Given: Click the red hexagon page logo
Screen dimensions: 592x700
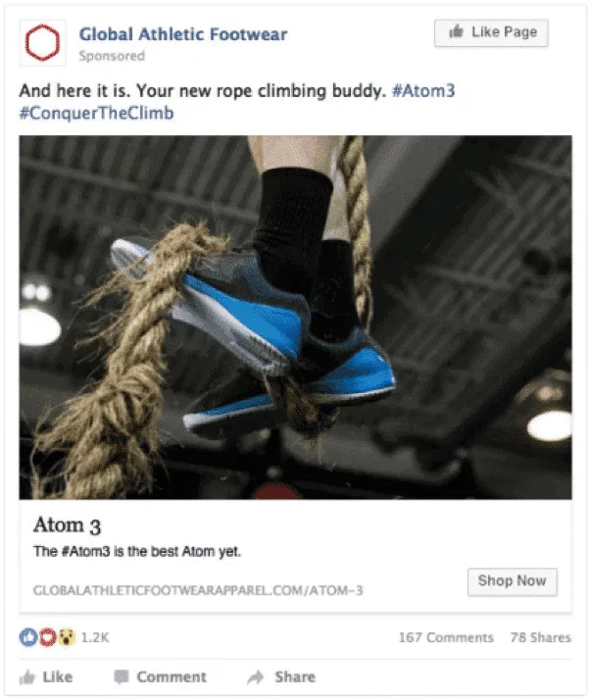Looking at the screenshot, I should click(x=42, y=43).
